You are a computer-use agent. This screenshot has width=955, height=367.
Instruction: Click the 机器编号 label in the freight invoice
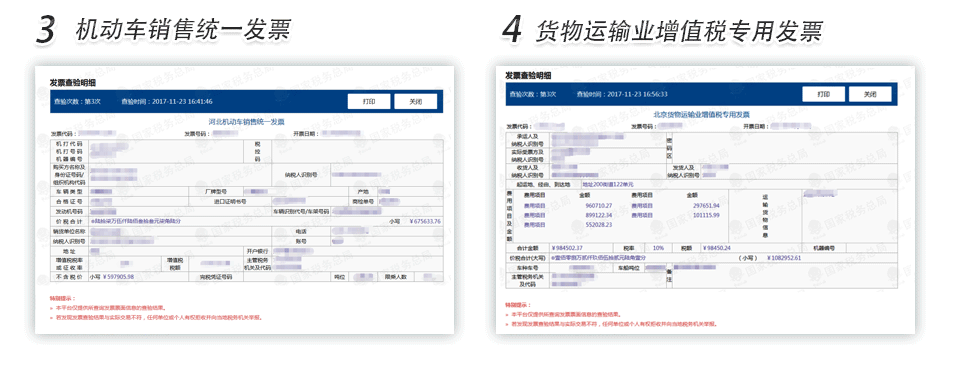[823, 248]
